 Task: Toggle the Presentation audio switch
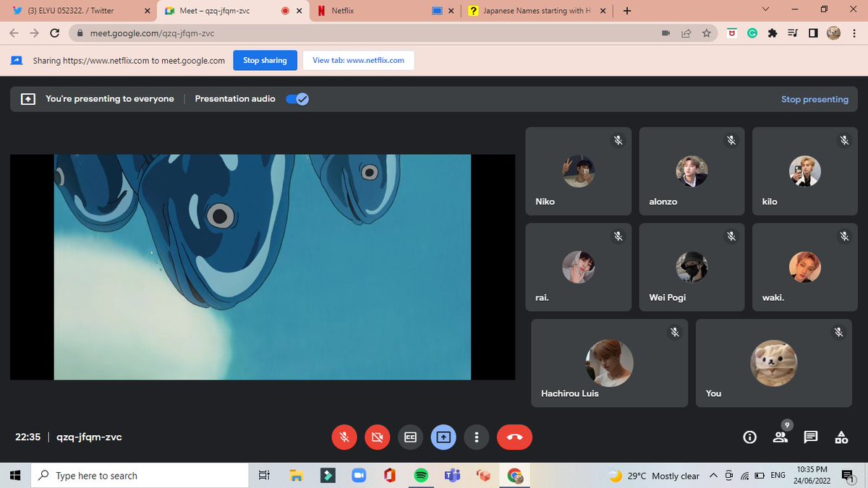pos(297,99)
